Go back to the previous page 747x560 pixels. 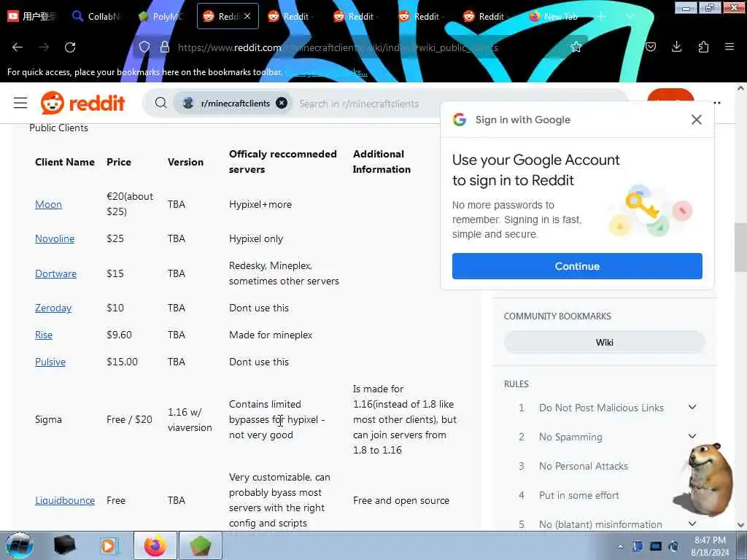coord(18,47)
